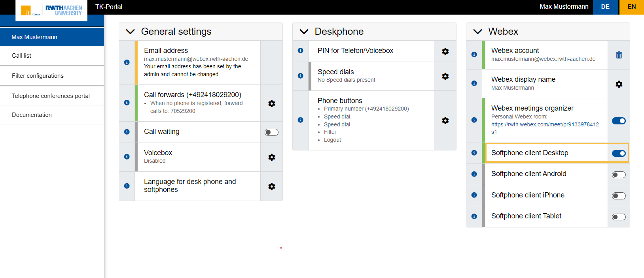Click Phone buttons settings gear

(445, 121)
